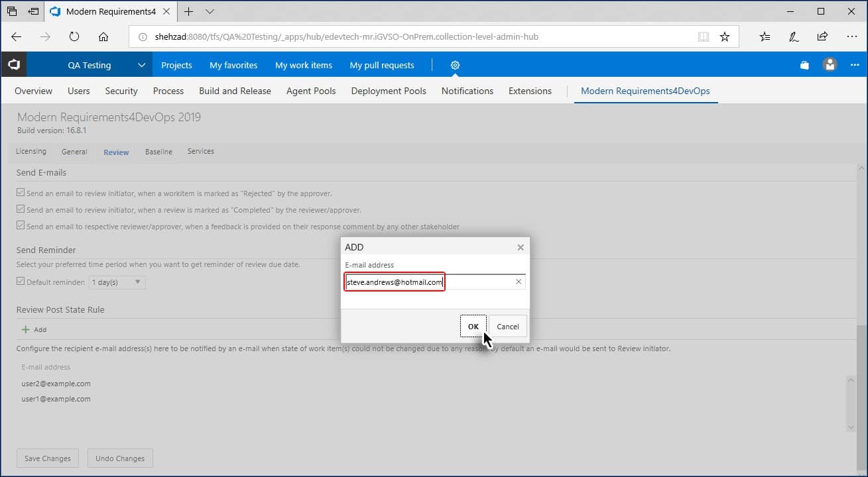Click the Add notes pen icon
868x477 pixels.
tap(794, 37)
